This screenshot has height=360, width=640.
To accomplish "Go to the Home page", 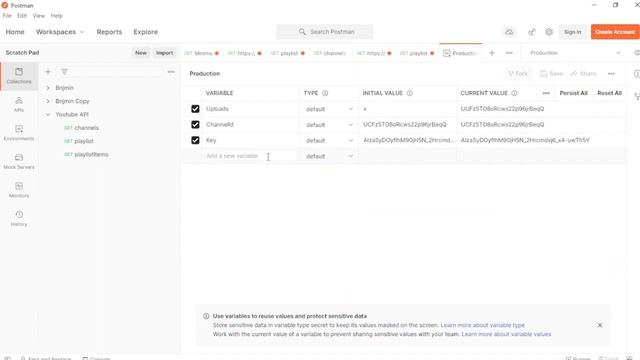I will point(15,32).
